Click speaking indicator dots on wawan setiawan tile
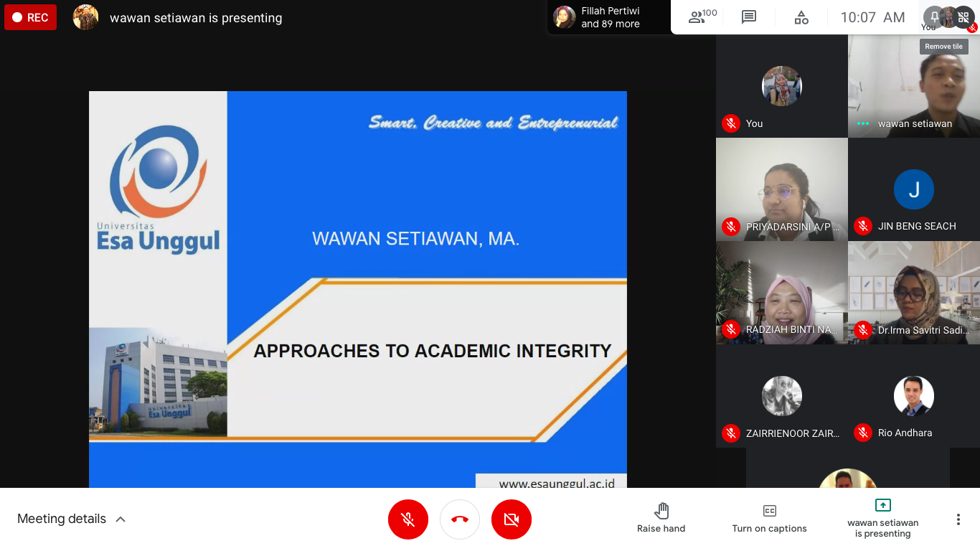The image size is (980, 551). click(863, 123)
